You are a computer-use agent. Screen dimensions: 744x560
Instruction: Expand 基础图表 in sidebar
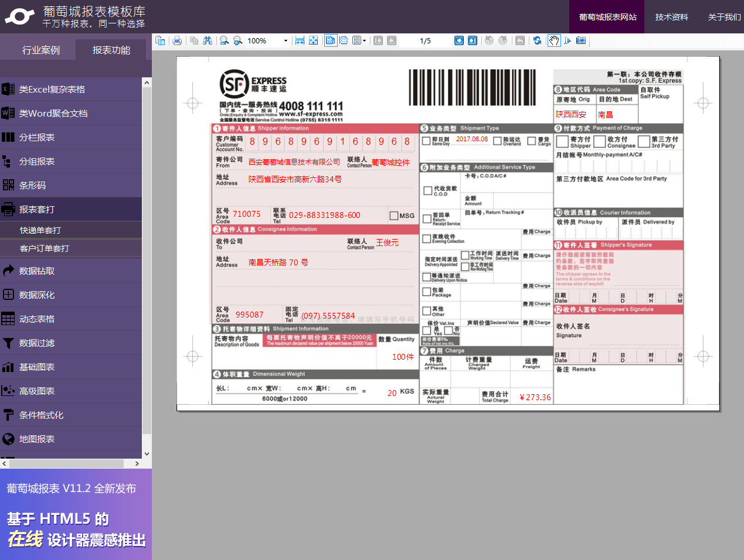[x=71, y=367]
